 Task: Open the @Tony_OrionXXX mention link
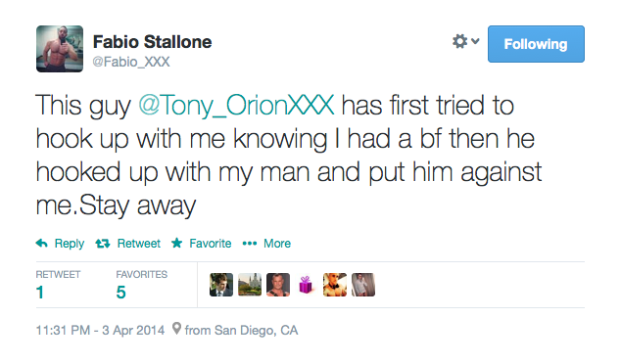(x=236, y=106)
